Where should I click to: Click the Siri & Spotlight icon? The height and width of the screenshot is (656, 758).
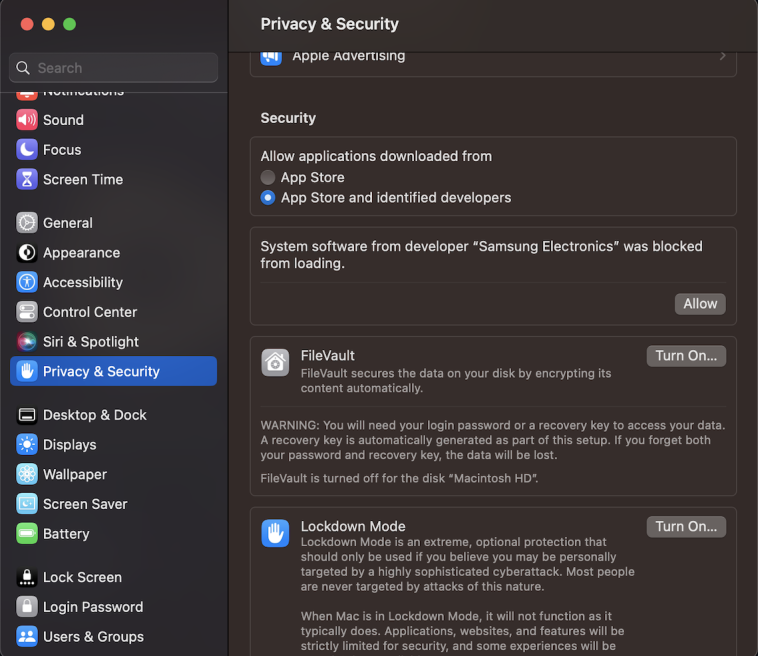pos(27,342)
